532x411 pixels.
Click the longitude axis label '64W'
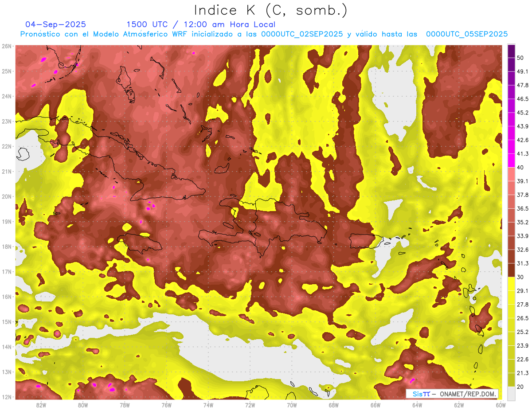417,405
